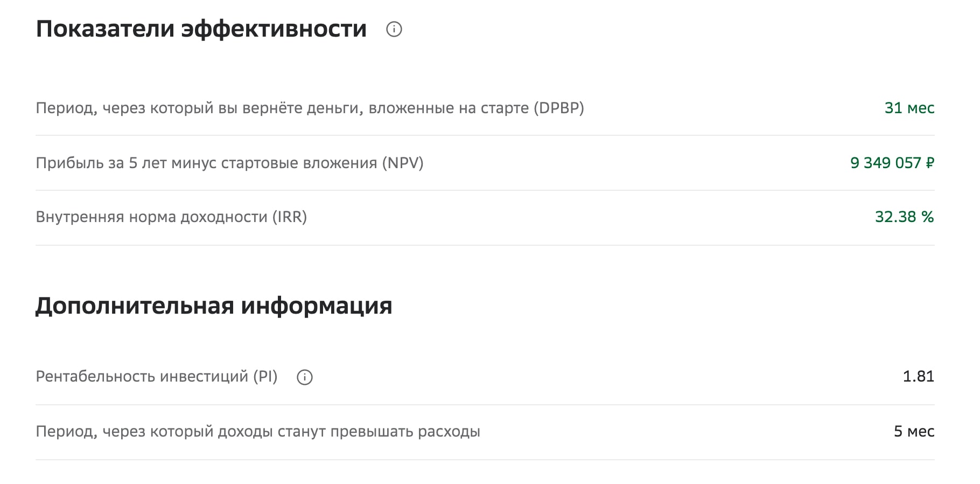Select the 1.81 PI value
Image resolution: width=980 pixels, height=484 pixels.
tap(919, 376)
